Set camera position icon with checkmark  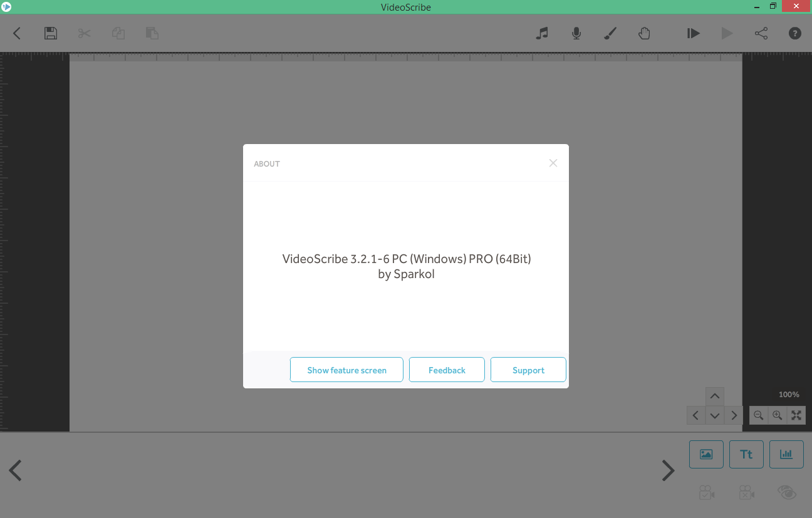[x=707, y=492]
